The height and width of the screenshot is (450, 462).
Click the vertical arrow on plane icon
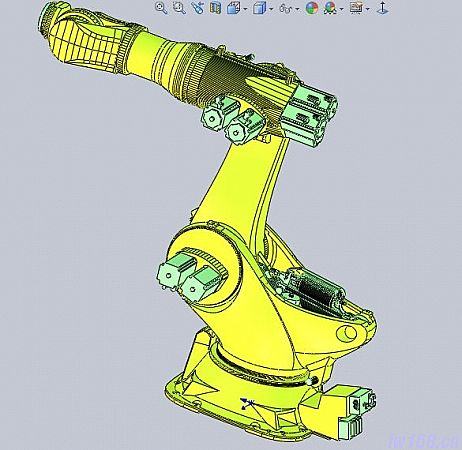[382, 8]
